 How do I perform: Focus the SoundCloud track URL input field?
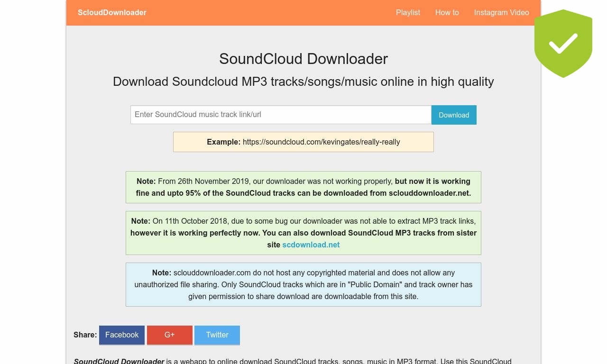[x=281, y=115]
